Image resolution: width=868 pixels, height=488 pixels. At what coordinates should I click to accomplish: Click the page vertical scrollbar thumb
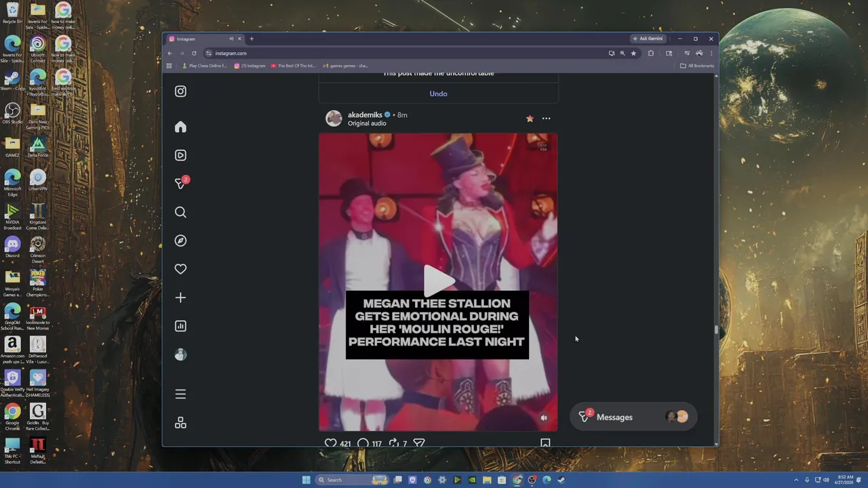tap(716, 330)
